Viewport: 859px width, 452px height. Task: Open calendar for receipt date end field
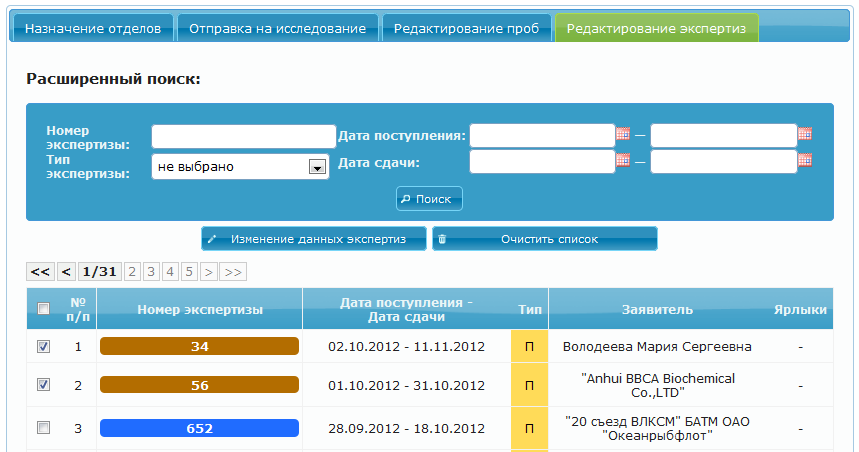coord(804,134)
